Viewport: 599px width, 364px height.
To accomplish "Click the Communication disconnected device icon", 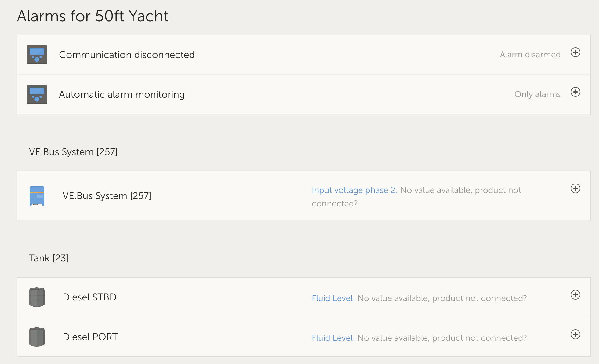I will (x=37, y=55).
